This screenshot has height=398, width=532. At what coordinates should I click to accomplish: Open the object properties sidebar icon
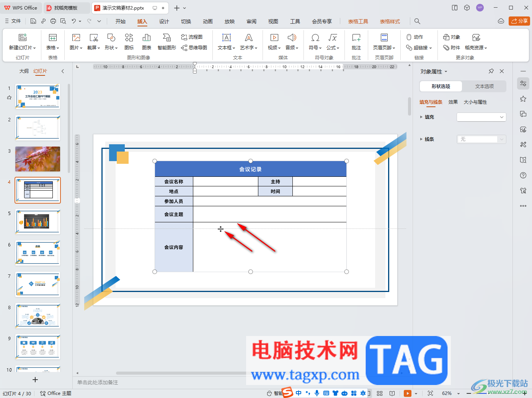pos(523,83)
